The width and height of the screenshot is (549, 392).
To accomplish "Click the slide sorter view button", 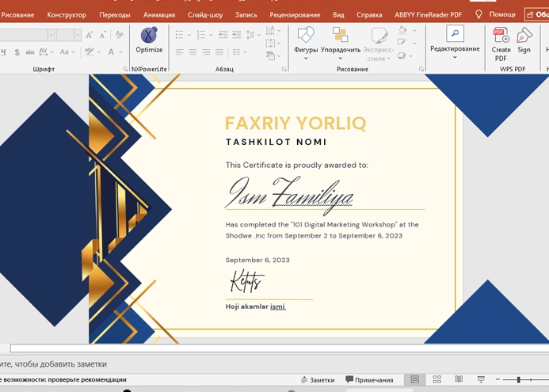I will coord(437,379).
